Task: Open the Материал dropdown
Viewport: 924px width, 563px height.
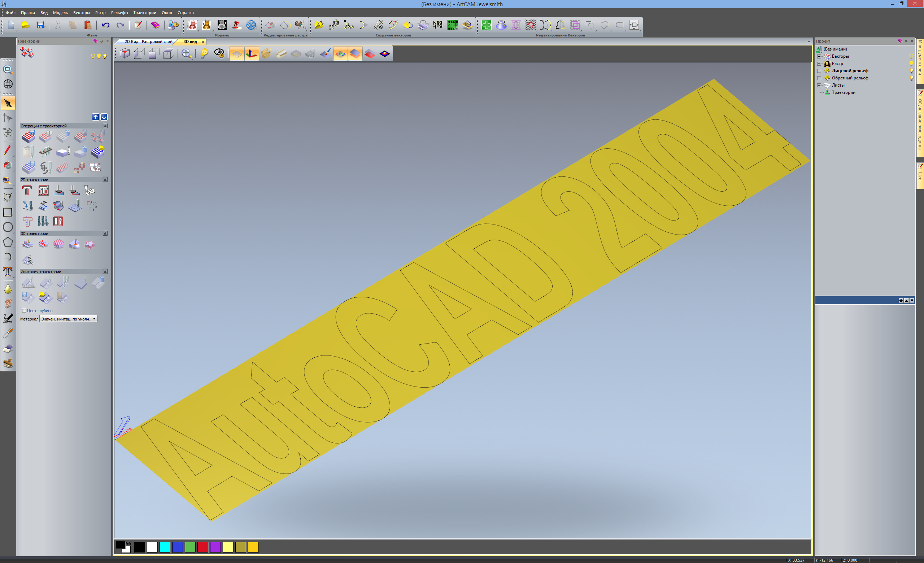Action: pyautogui.click(x=94, y=319)
